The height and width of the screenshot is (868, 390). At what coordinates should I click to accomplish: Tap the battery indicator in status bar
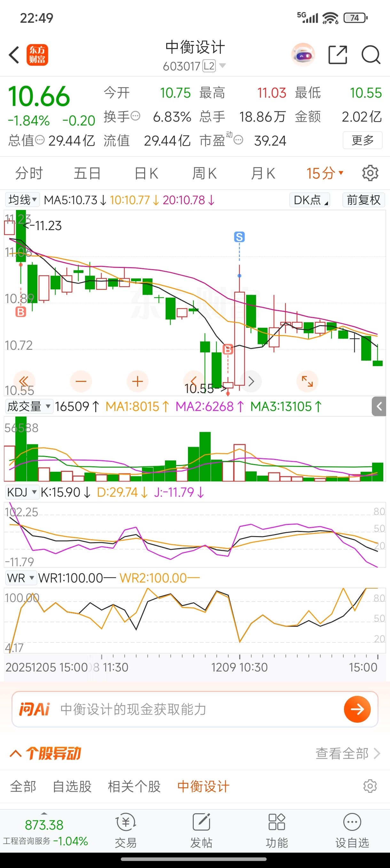(x=355, y=18)
